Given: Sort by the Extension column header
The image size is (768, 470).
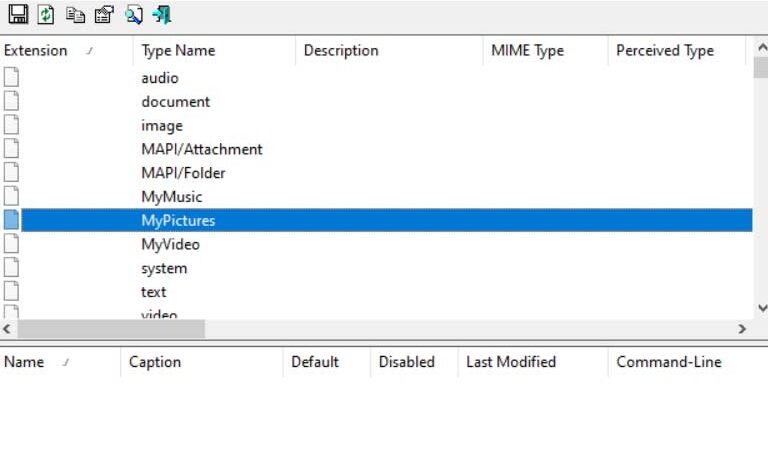Looking at the screenshot, I should [x=66, y=50].
